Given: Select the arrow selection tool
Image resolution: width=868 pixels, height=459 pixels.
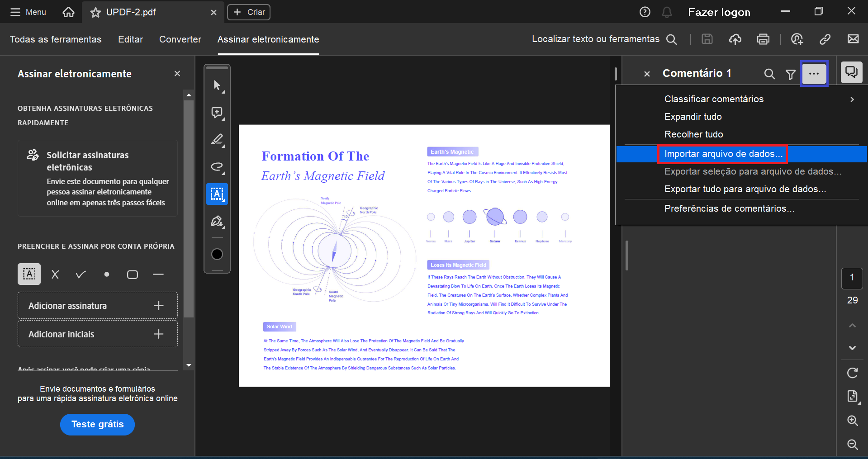Looking at the screenshot, I should coord(217,85).
